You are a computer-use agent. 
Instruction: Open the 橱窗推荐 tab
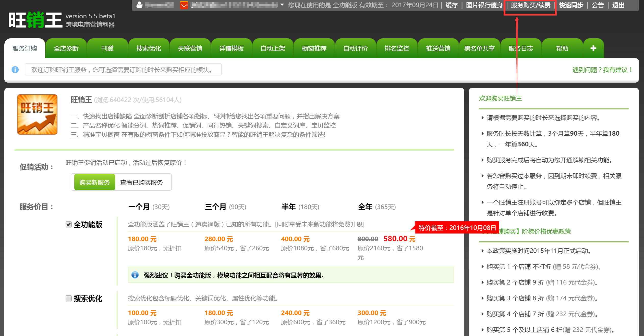coord(314,48)
